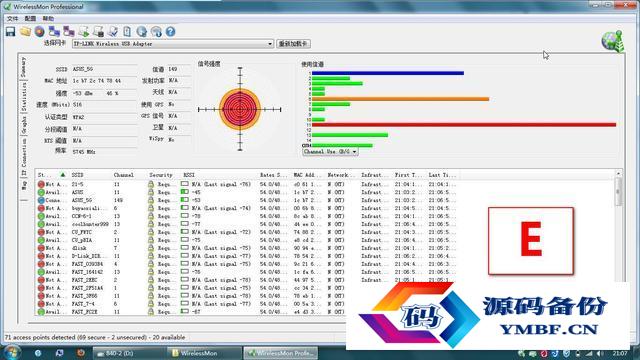This screenshot has height=360, width=640.
Task: Click the purple connected computers toolbar icon
Action: coord(69,31)
